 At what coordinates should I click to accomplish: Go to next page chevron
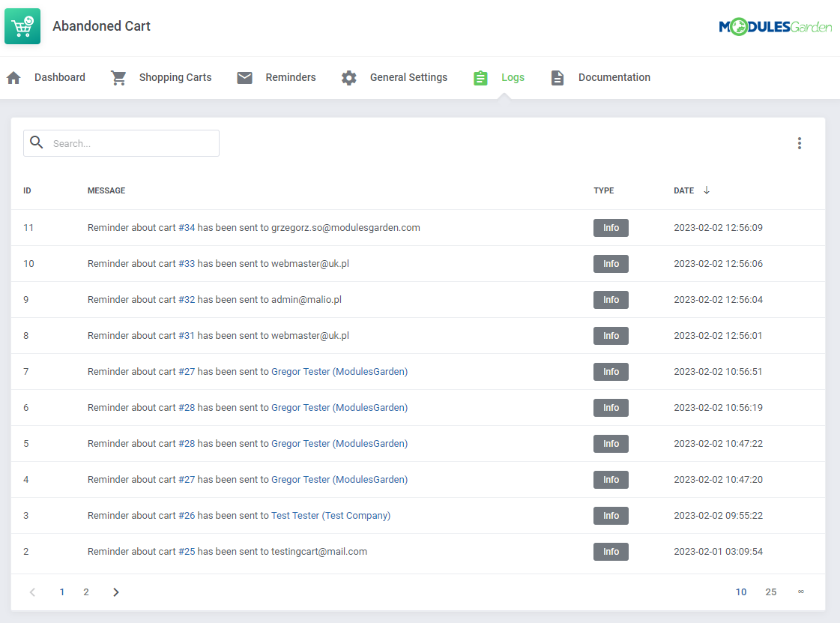point(115,592)
